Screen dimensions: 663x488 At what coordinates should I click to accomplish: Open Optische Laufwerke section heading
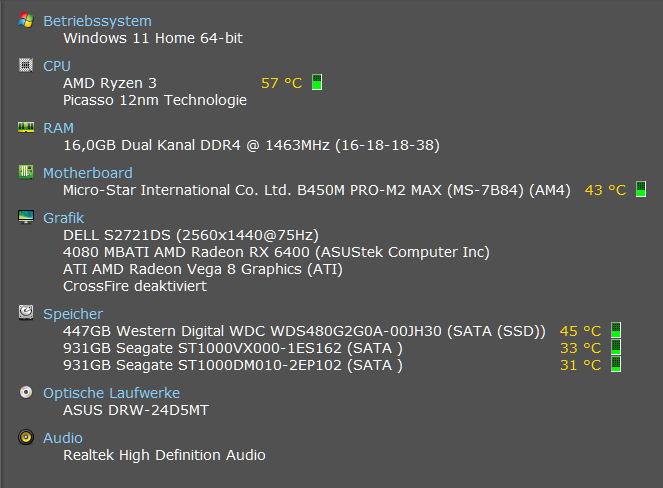pyautogui.click(x=111, y=394)
